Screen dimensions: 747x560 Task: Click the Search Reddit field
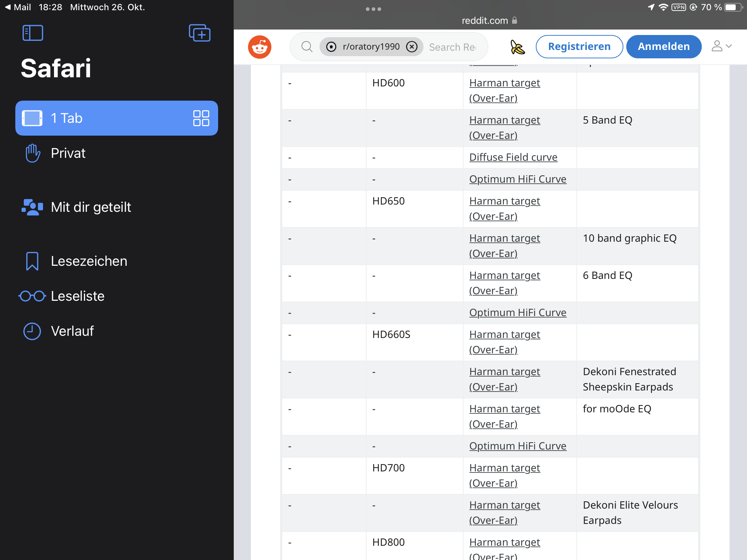pos(453,47)
